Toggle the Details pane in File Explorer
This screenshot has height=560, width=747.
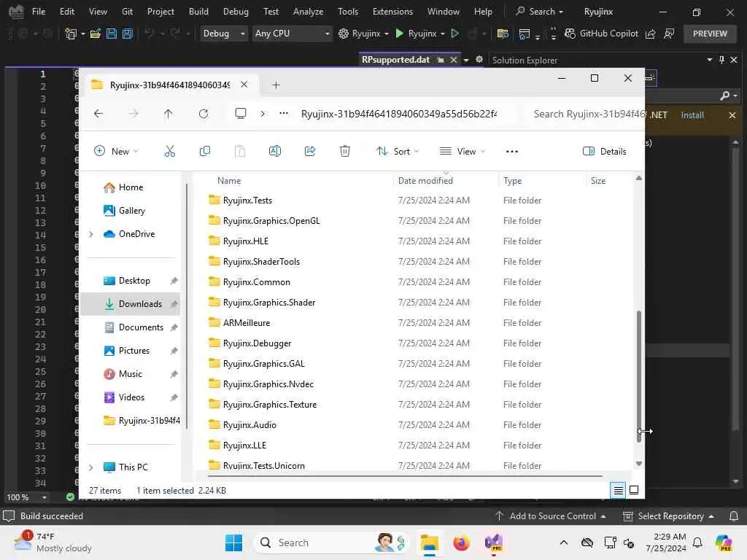(604, 152)
